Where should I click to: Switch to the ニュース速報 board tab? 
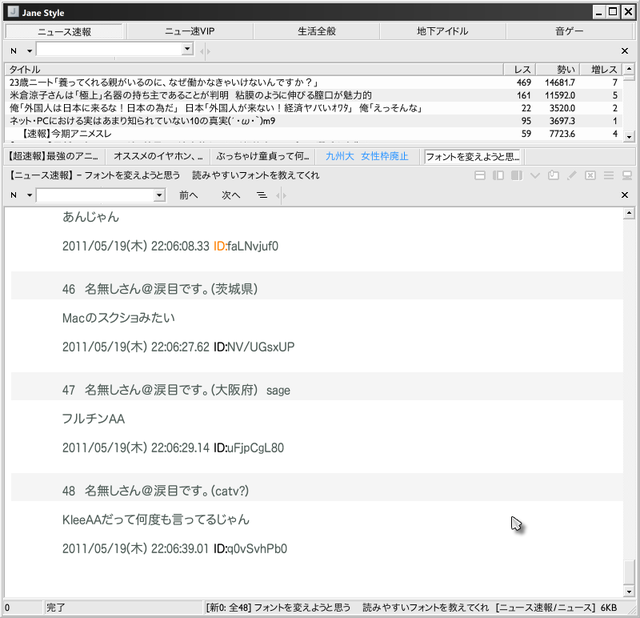[64, 31]
